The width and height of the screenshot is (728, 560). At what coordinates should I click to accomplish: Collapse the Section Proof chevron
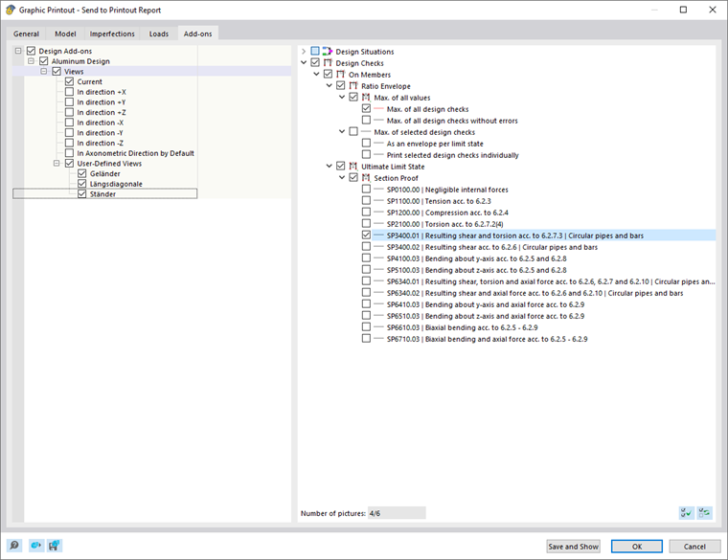point(342,178)
